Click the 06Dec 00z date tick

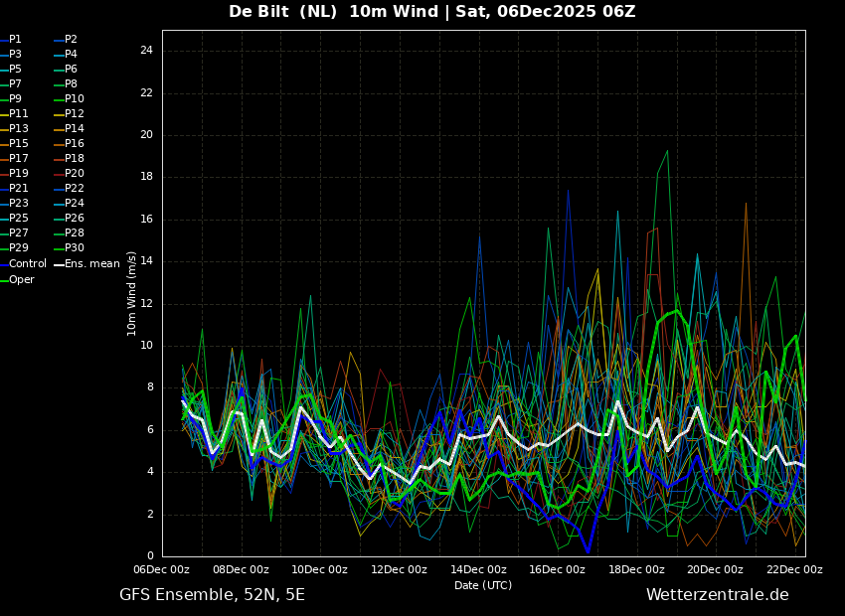pyautogui.click(x=162, y=569)
